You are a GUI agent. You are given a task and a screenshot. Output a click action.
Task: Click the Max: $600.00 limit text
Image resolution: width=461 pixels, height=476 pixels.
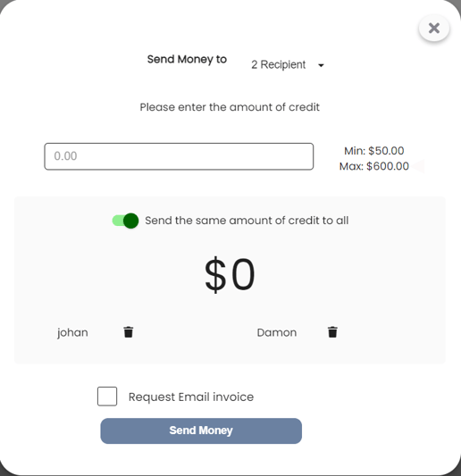(x=373, y=166)
